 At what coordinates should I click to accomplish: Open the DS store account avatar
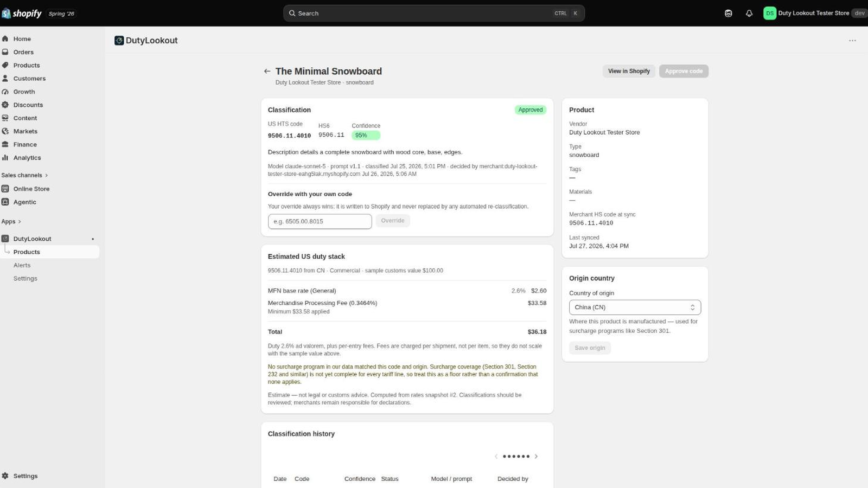[769, 14]
